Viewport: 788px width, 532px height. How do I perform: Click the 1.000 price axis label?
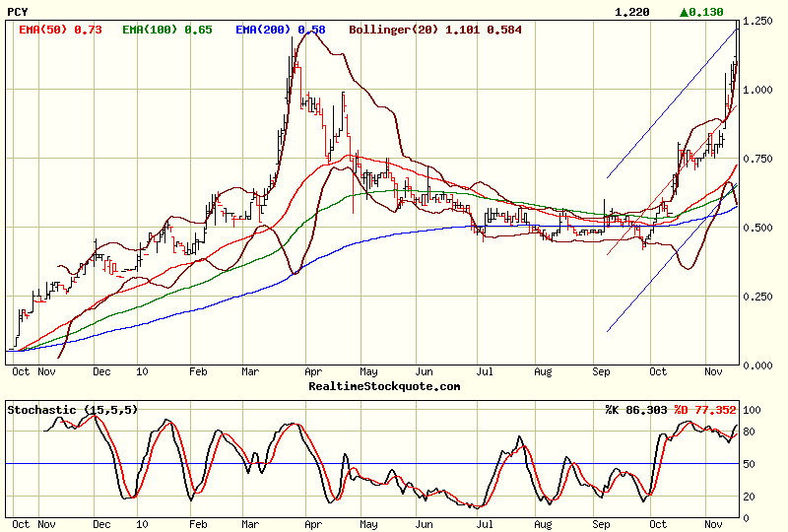[757, 90]
